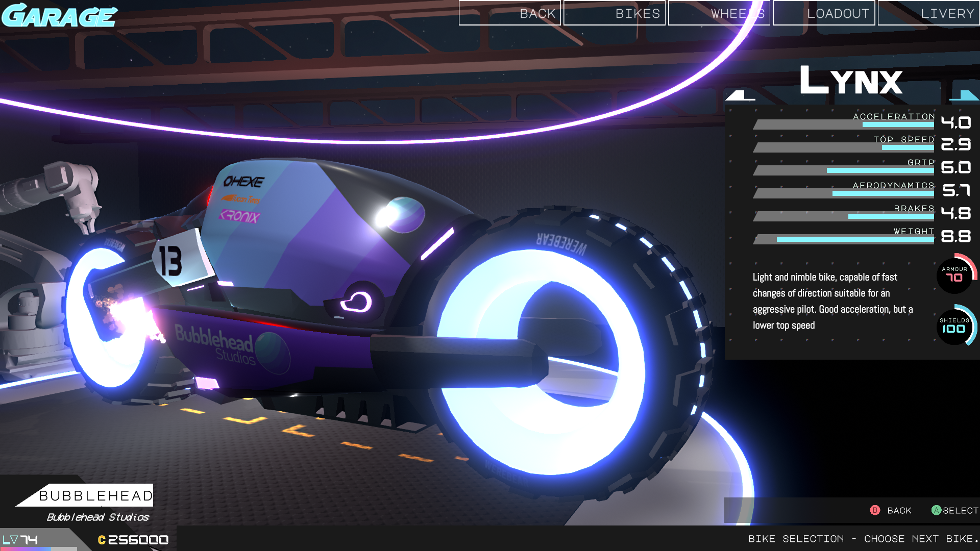980x551 pixels.
Task: Click the Shields 100 circular gauge
Action: (954, 326)
